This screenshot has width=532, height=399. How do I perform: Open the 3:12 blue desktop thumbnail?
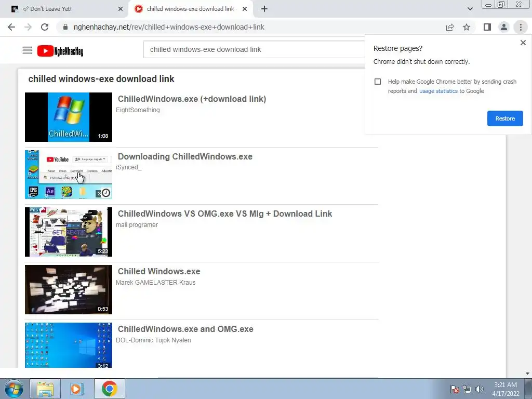(69, 345)
